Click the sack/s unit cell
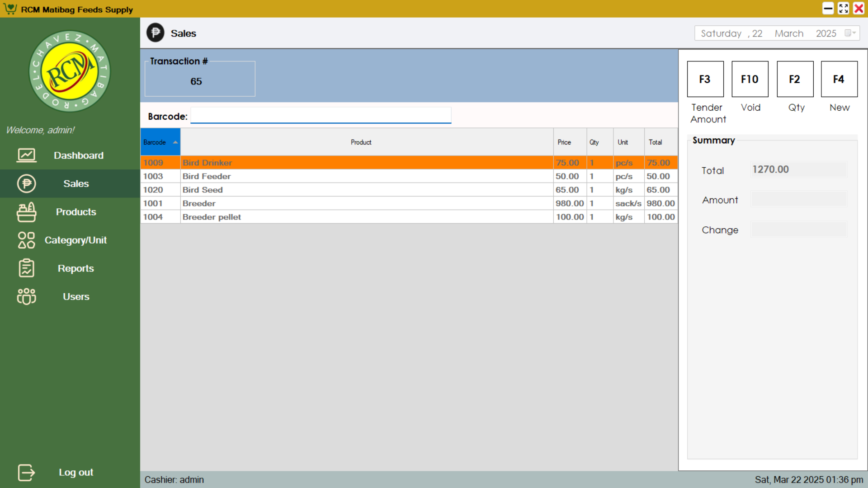The height and width of the screenshot is (488, 868). coord(629,203)
